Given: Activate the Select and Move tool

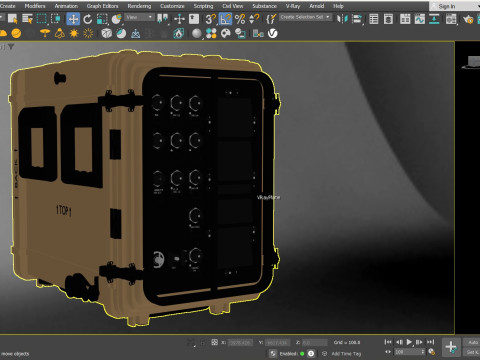Looking at the screenshot, I should pyautogui.click(x=73, y=19).
